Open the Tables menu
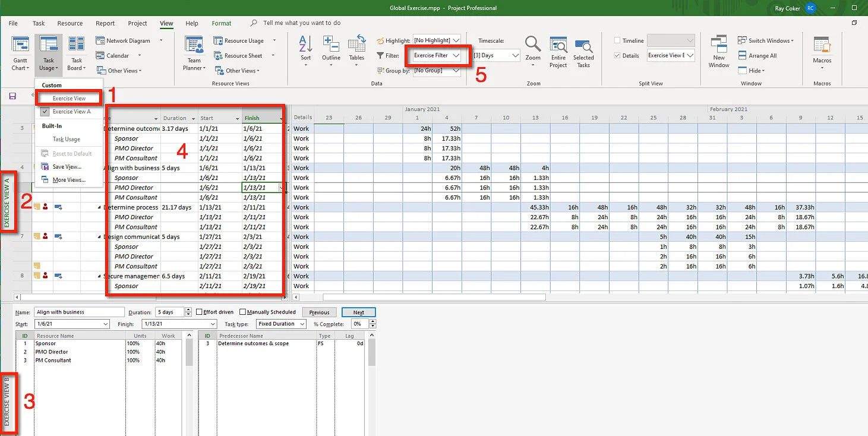 coord(356,50)
